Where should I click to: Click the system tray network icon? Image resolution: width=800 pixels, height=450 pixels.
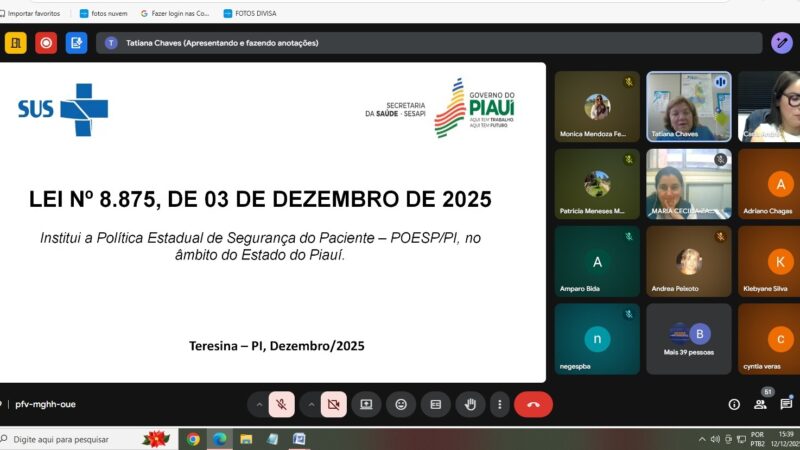pyautogui.click(x=742, y=439)
